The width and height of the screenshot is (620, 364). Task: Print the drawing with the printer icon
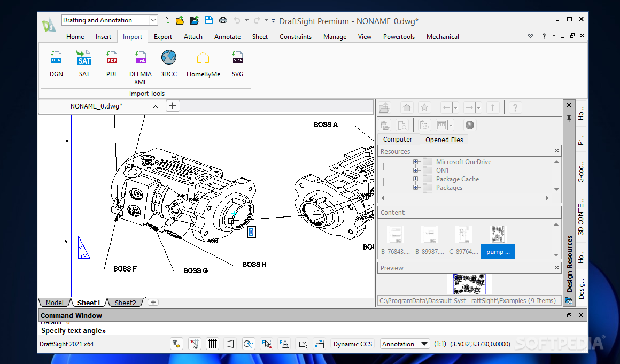click(x=223, y=20)
